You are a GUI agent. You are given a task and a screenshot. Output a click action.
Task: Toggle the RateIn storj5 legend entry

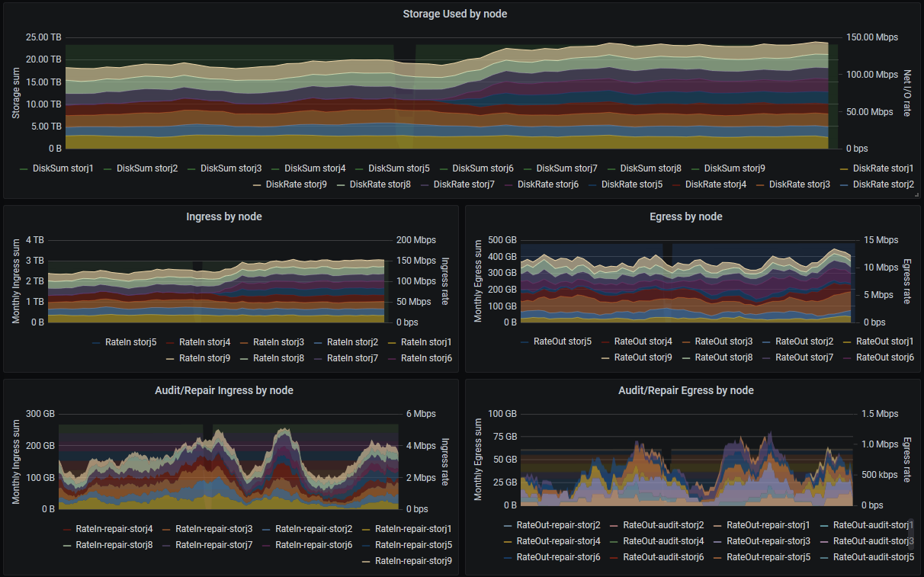point(129,342)
